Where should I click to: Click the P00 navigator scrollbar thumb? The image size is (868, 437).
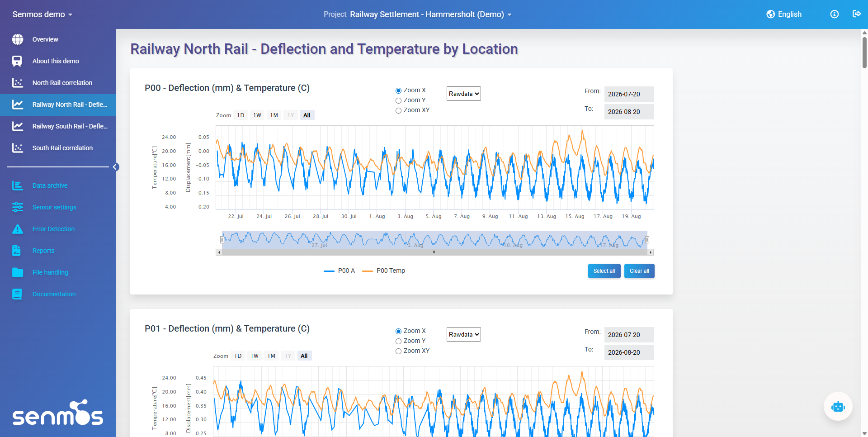[434, 252]
